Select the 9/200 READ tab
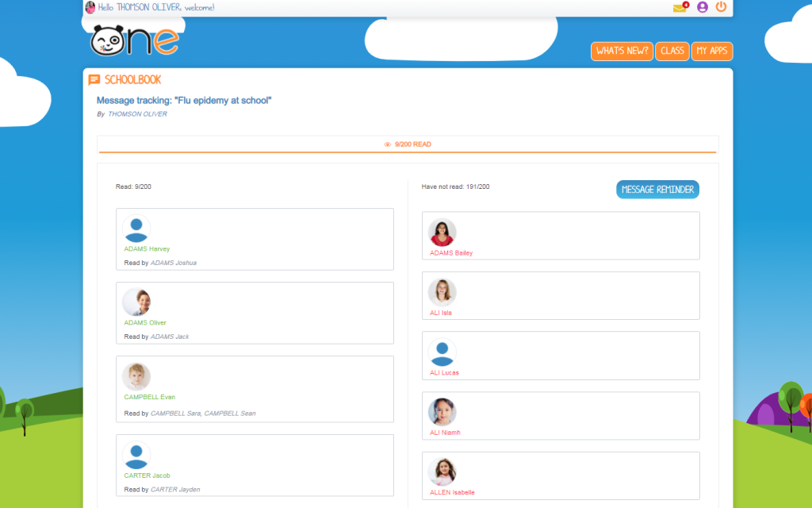Image resolution: width=812 pixels, height=508 pixels. click(408, 144)
